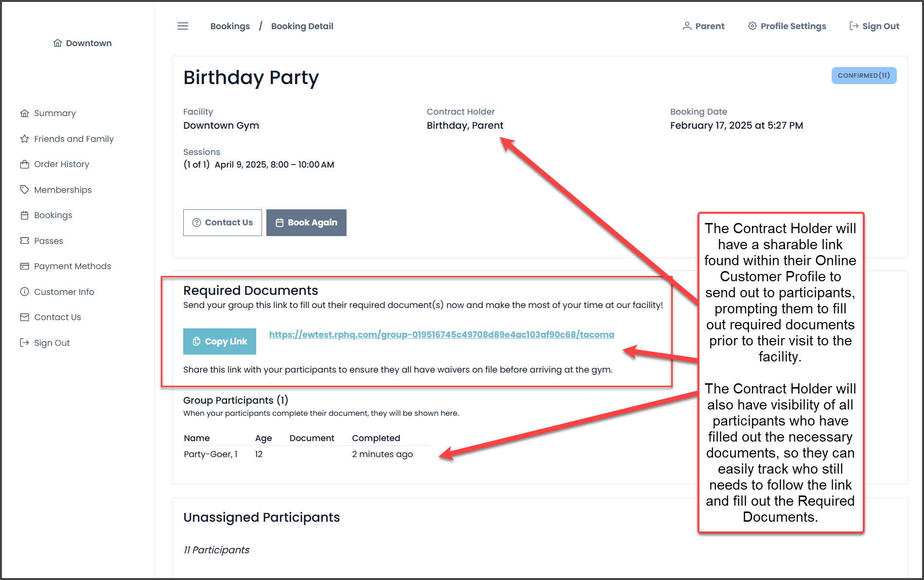Viewport: 924px width, 580px height.
Task: Click the Book Again button
Action: click(x=306, y=222)
